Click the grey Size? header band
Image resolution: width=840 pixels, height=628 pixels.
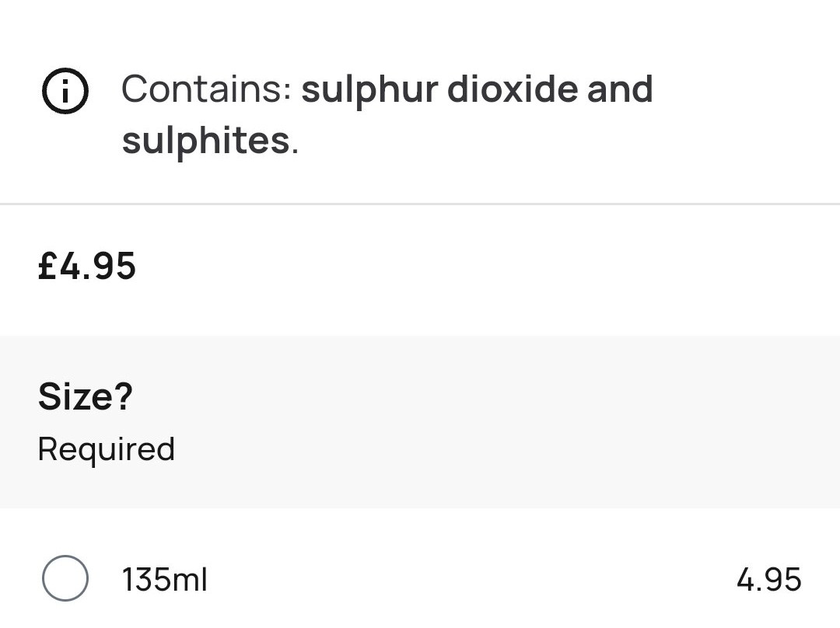point(420,422)
